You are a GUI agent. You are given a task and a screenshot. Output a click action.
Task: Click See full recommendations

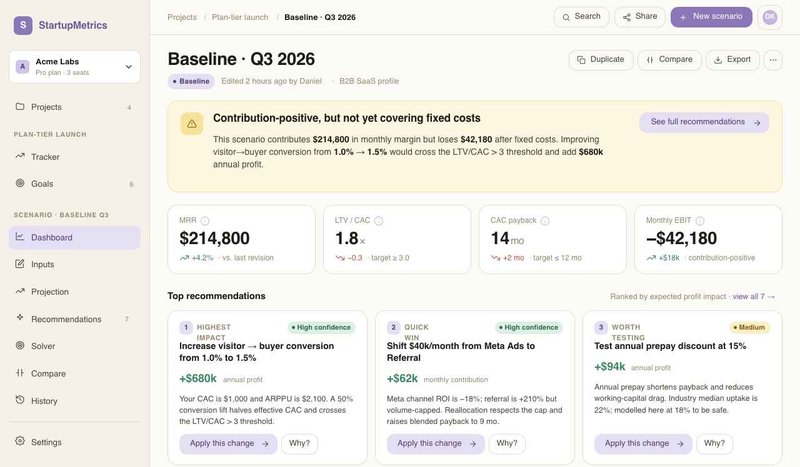point(704,122)
